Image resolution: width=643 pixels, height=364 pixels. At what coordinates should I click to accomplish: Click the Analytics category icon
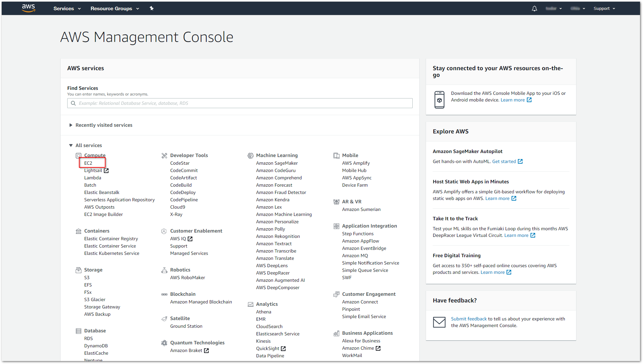coord(251,304)
